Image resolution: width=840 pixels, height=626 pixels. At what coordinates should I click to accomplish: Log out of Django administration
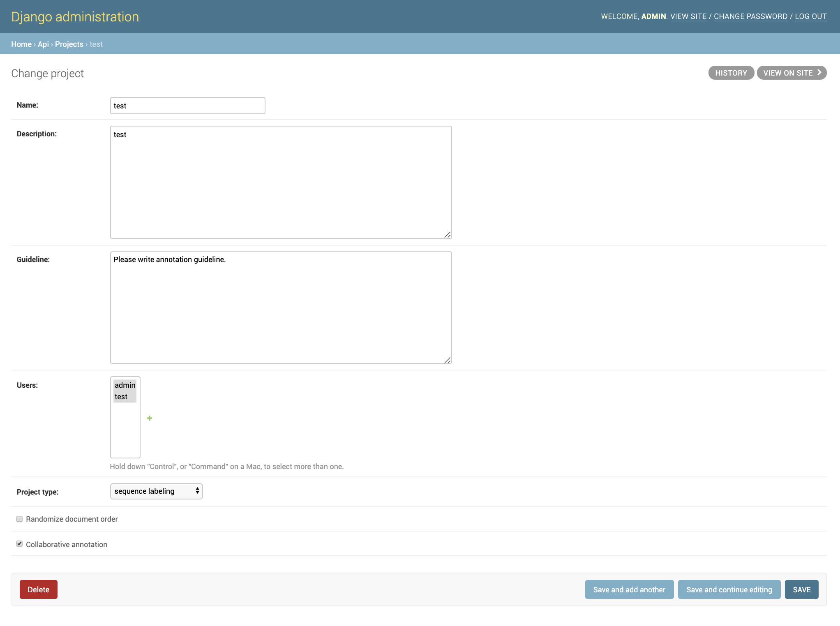810,16
